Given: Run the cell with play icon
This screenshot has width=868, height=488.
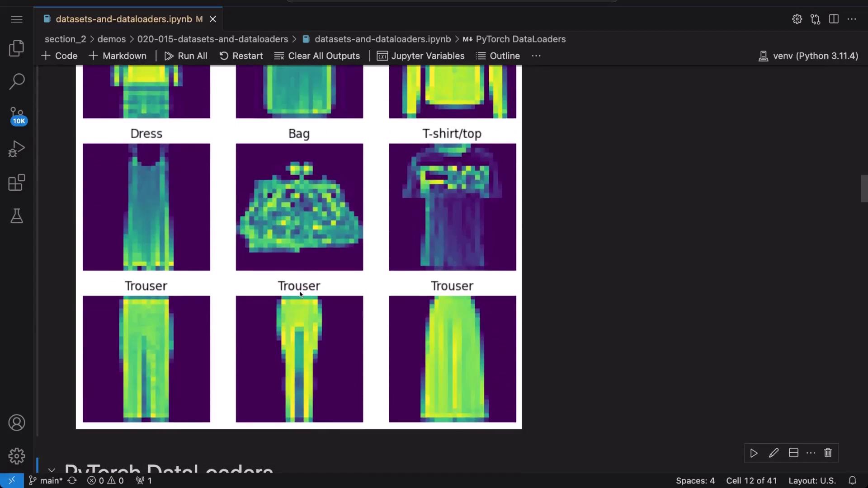Looking at the screenshot, I should (x=754, y=453).
